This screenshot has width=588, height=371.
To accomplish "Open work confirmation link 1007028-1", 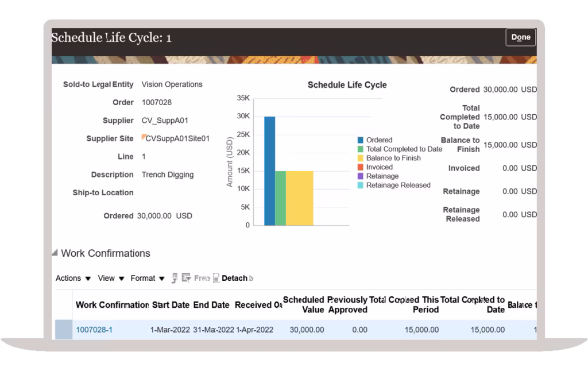I will coord(94,330).
